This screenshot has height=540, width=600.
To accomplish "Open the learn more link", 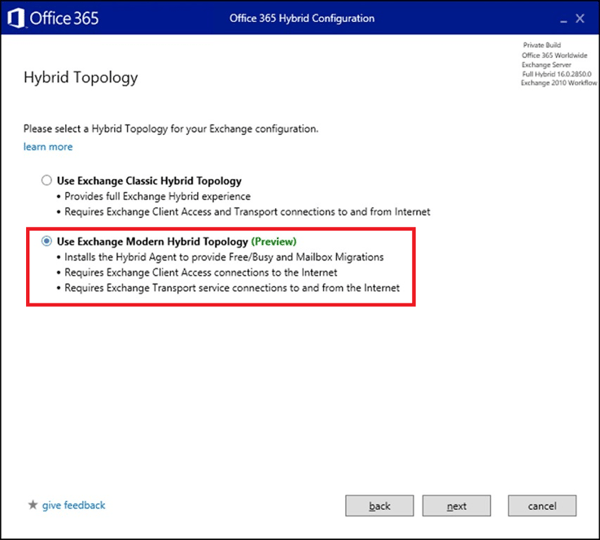I will click(x=48, y=147).
